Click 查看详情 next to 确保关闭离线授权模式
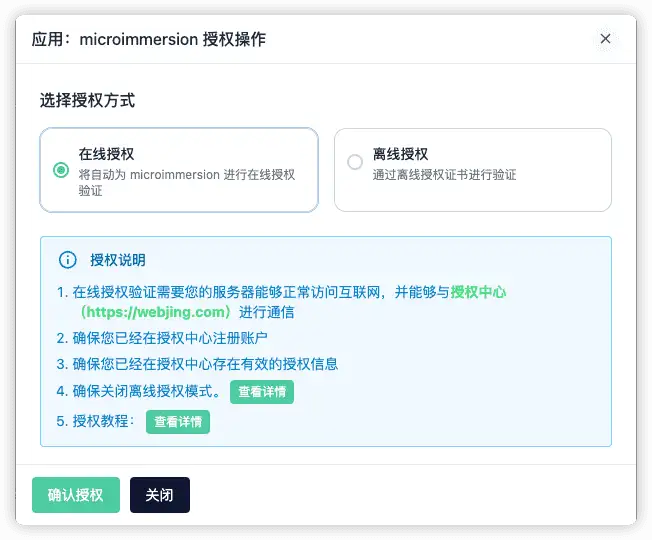This screenshot has width=652, height=540. click(262, 392)
